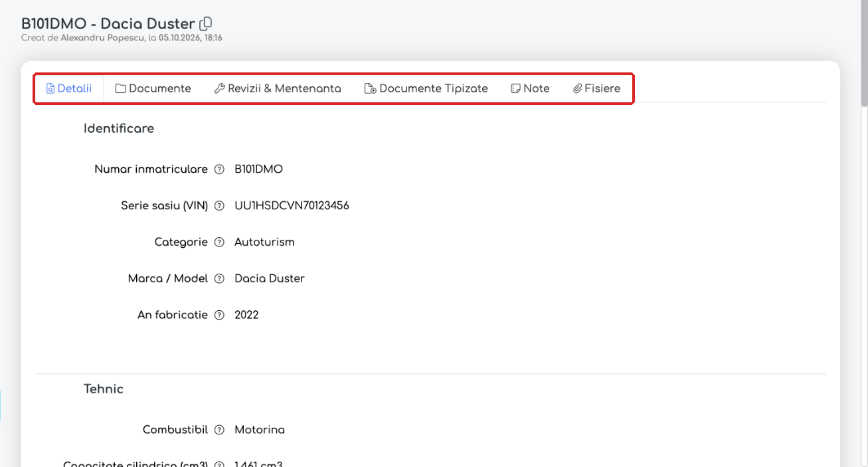Click the B101DMO value beside Numar inmatriculare
868x467 pixels.
click(x=258, y=169)
